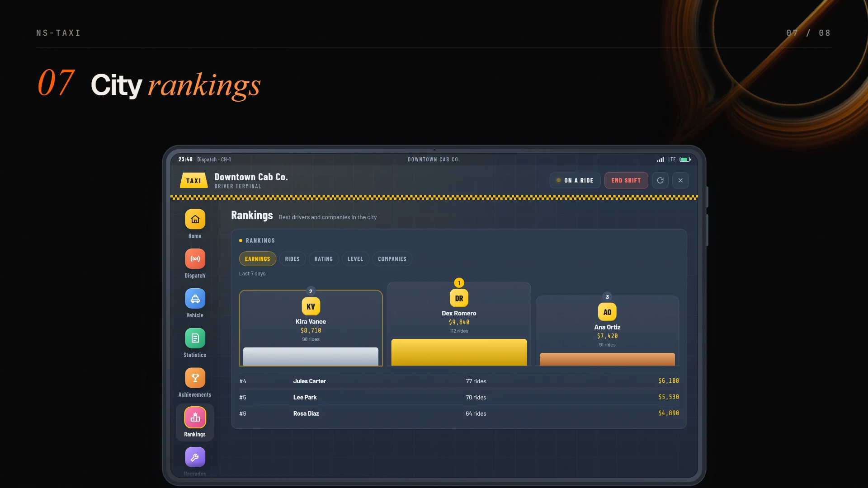Click the DR avatar badge
This screenshot has height=488, width=868.
pos(459,298)
